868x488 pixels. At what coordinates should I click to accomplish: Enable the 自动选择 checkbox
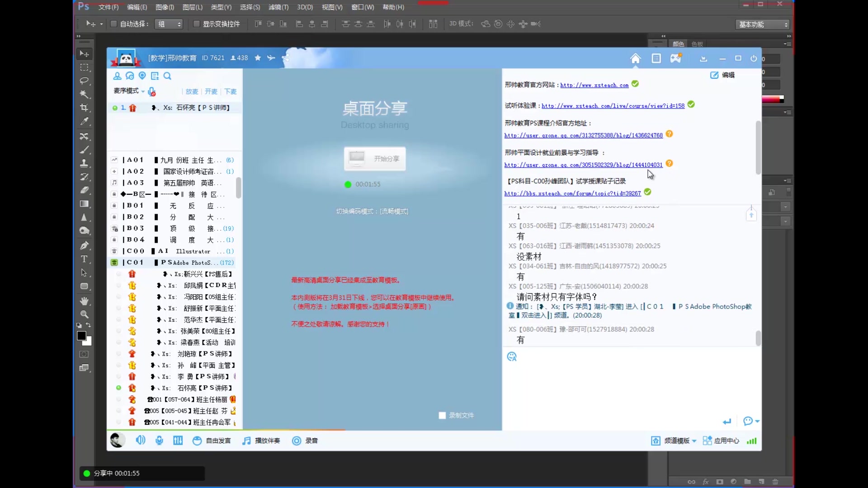coord(113,24)
